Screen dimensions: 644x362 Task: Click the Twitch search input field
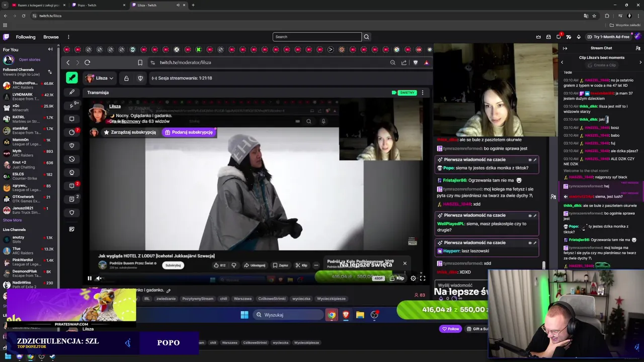[x=317, y=37]
